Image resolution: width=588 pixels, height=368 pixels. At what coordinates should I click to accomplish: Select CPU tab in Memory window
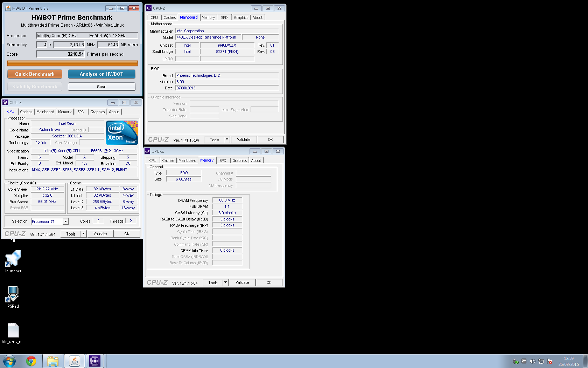[x=153, y=161]
